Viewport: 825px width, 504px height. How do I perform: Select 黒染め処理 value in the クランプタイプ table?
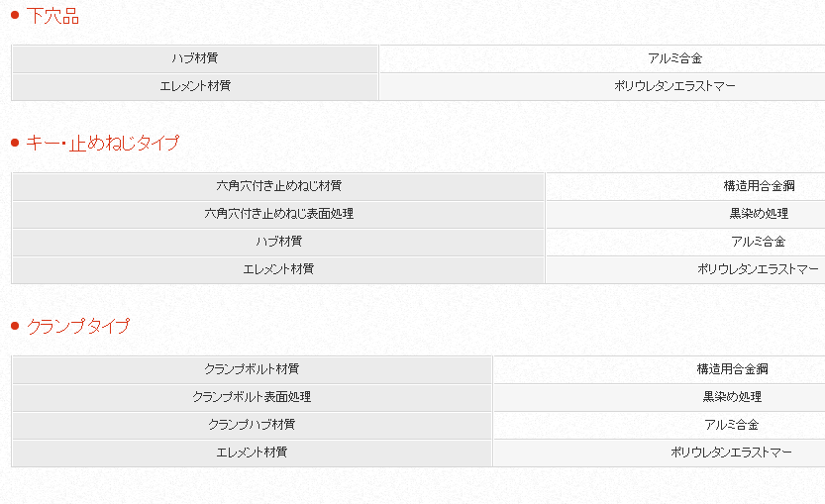(x=732, y=397)
